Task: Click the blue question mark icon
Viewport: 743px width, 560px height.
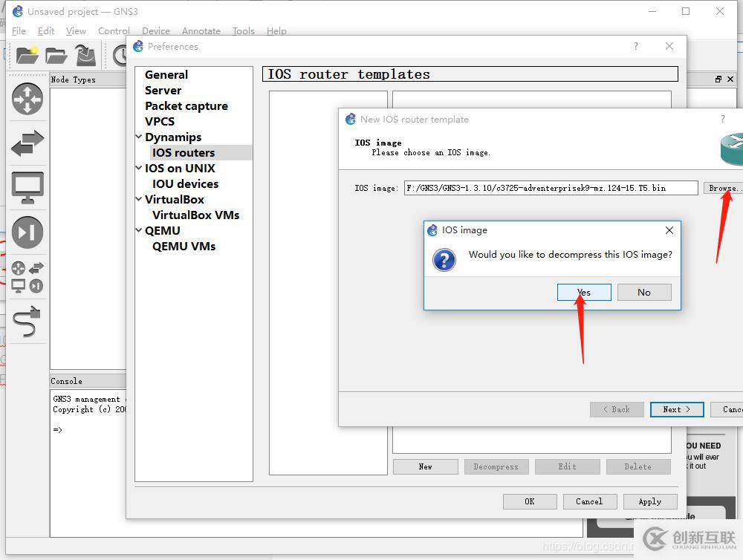Action: click(x=444, y=260)
